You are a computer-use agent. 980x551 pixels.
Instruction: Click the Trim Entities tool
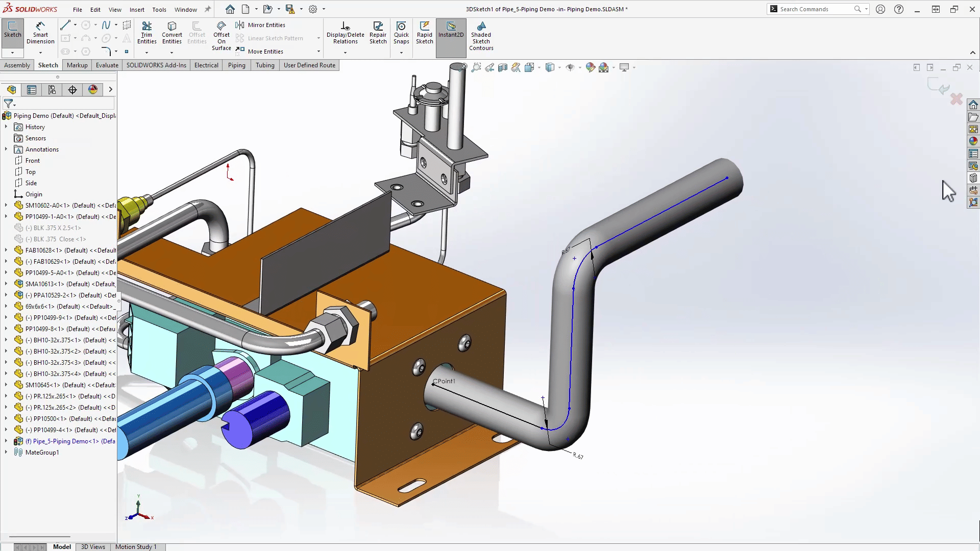pyautogui.click(x=146, y=33)
